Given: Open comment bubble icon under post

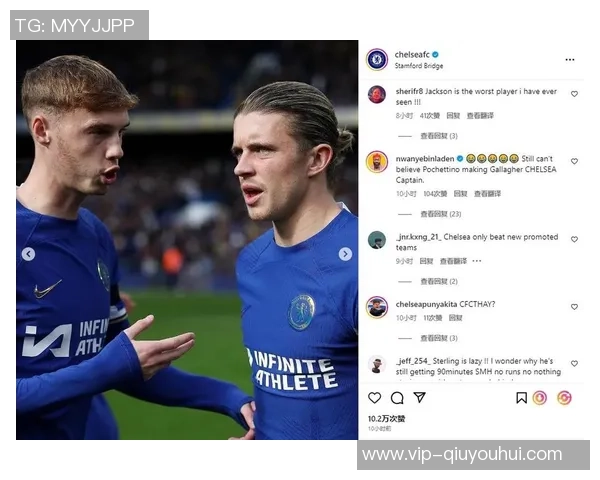Looking at the screenshot, I should 397,398.
